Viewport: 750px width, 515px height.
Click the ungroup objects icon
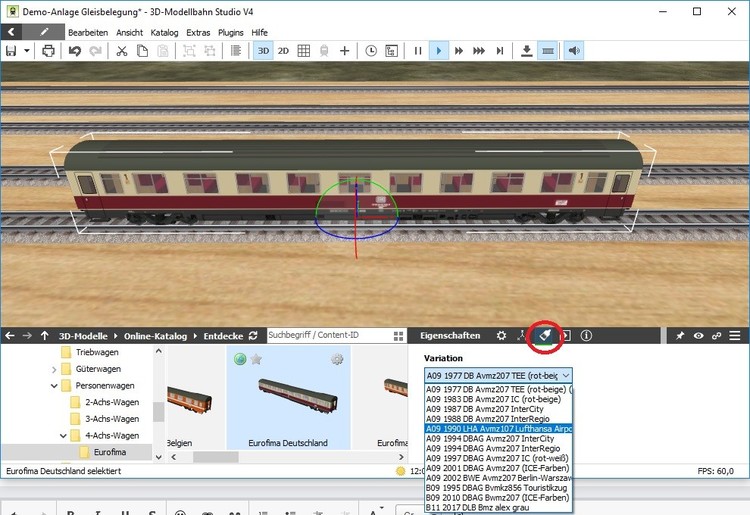point(210,51)
